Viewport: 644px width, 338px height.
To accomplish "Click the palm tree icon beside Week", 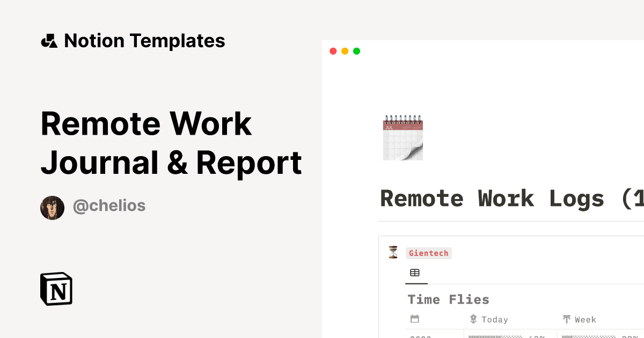I will (567, 319).
